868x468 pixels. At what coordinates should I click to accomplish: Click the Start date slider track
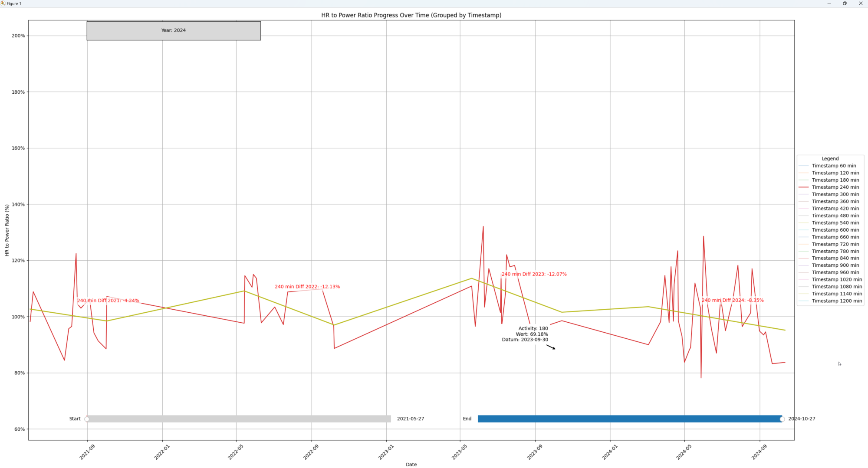coord(239,419)
